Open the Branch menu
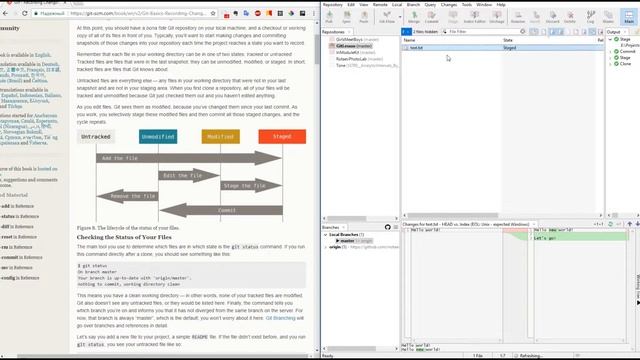 413,4
